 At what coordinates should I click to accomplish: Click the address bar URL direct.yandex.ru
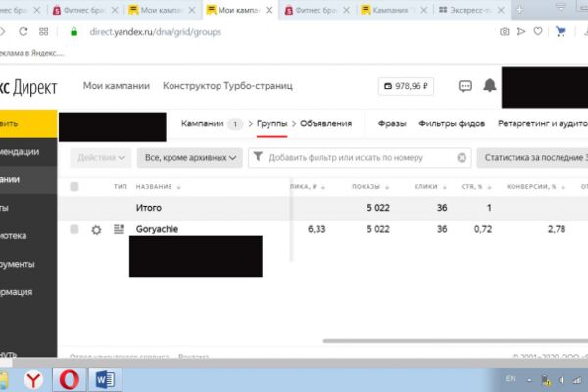(155, 32)
